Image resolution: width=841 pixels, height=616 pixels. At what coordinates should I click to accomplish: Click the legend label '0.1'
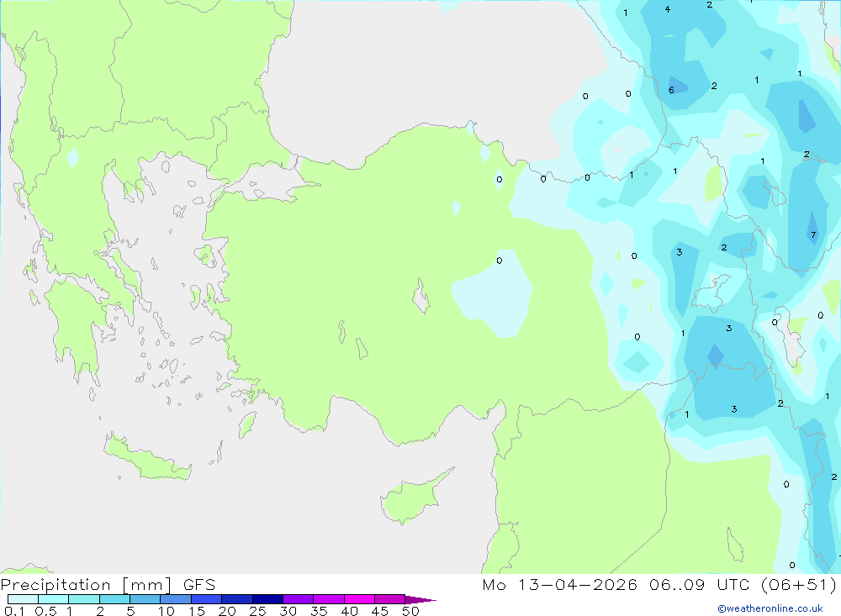tap(14, 611)
